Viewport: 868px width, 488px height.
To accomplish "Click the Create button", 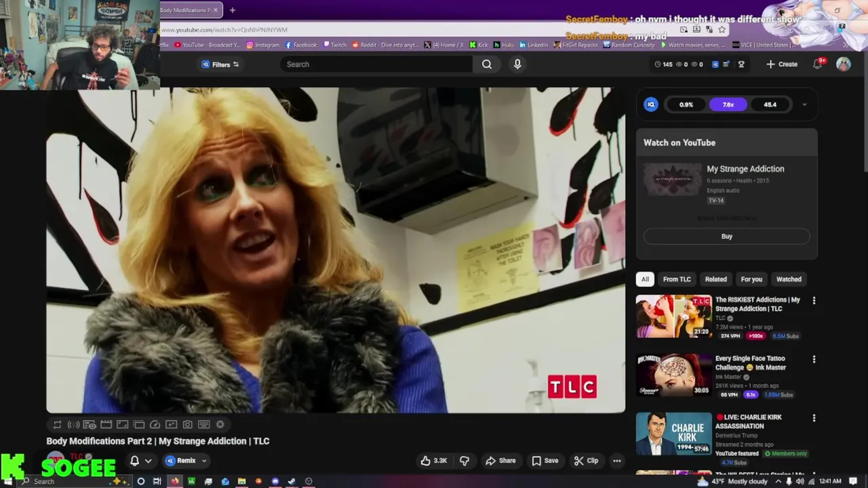I will [782, 64].
